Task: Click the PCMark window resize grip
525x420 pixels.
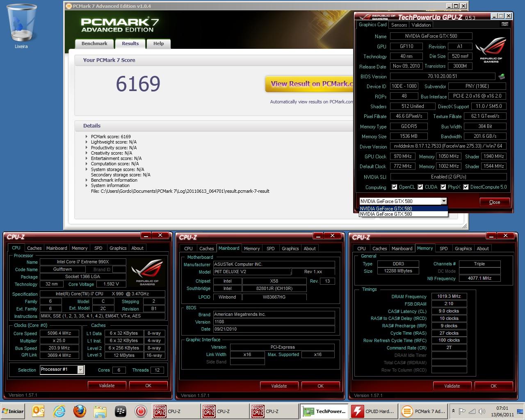Action: click(465, 226)
